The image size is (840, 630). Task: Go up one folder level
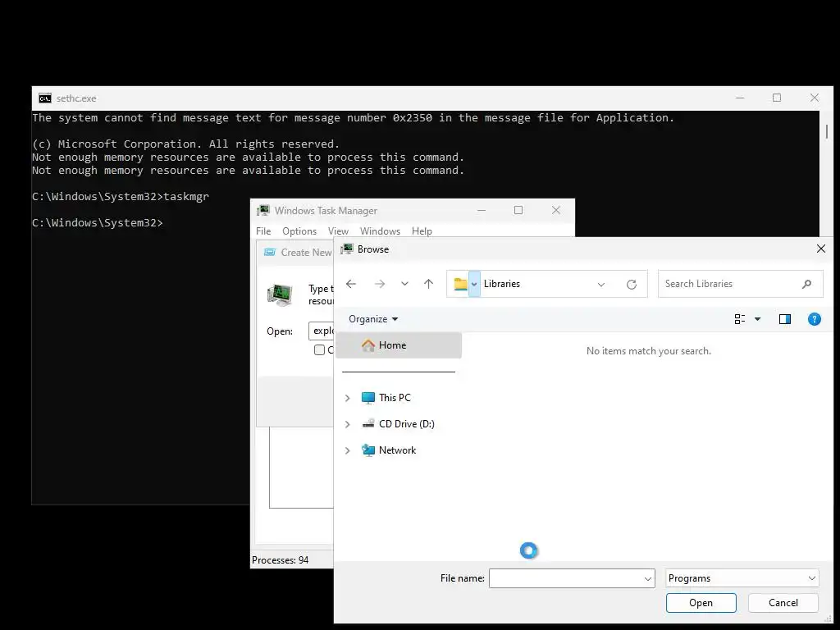tap(428, 284)
